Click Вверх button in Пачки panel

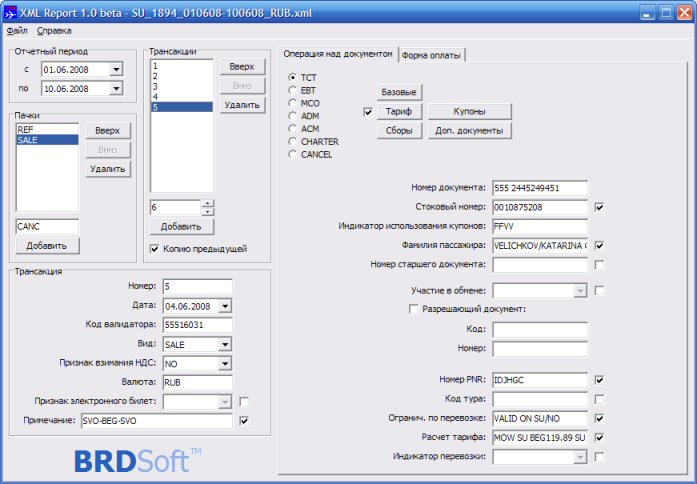click(108, 131)
